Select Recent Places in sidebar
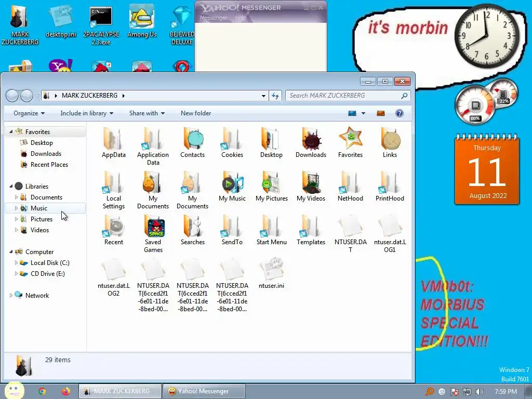The width and height of the screenshot is (532, 399). point(49,165)
